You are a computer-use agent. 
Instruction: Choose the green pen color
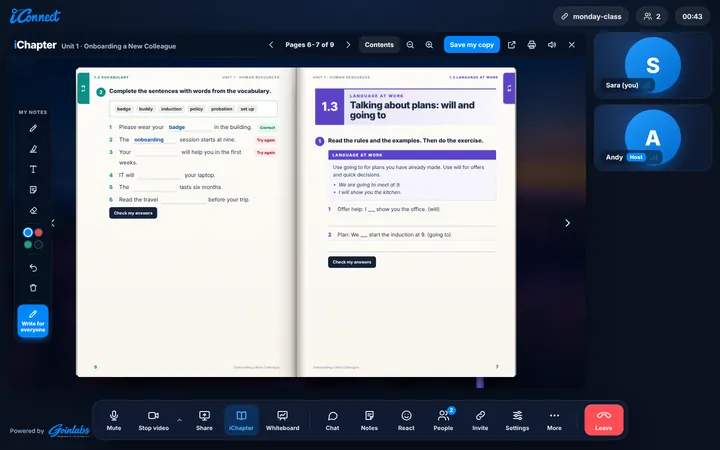28,245
